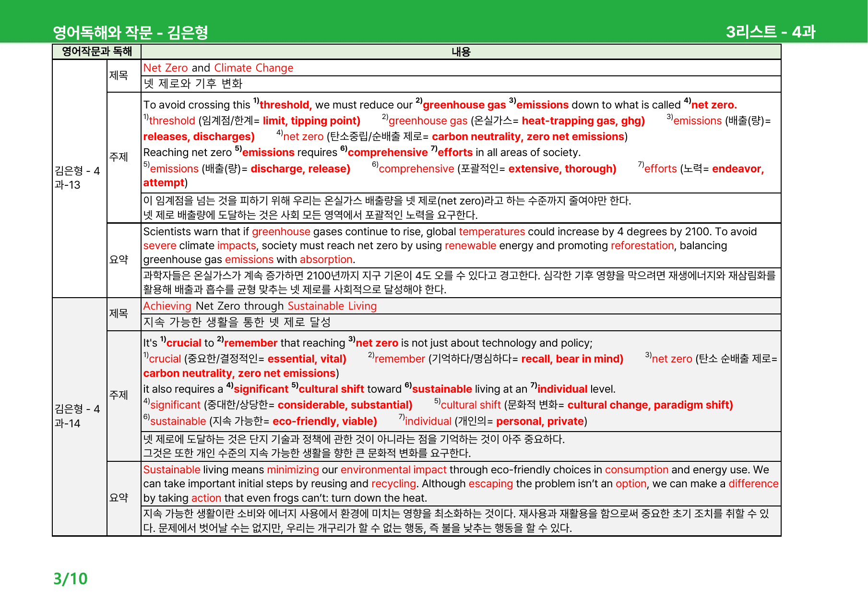The width and height of the screenshot is (868, 614).
Task: Click the row label '김은형 - 4과-14'
Action: [x=77, y=416]
